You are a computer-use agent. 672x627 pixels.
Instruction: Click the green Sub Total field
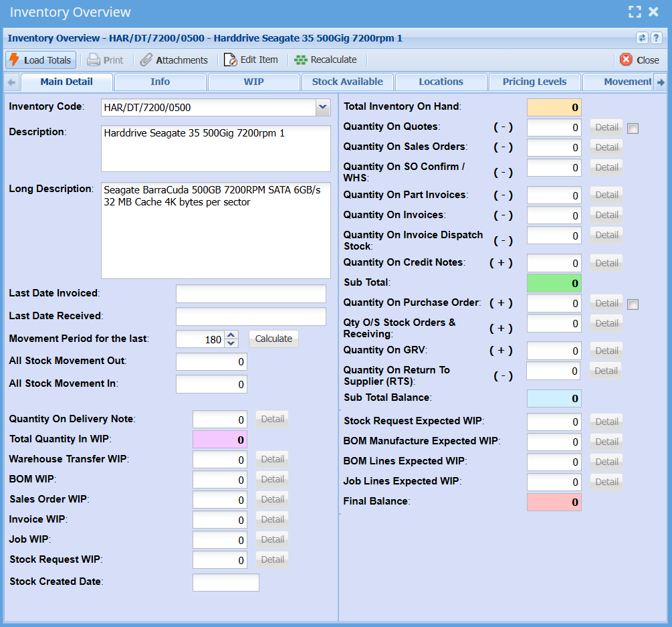point(554,283)
